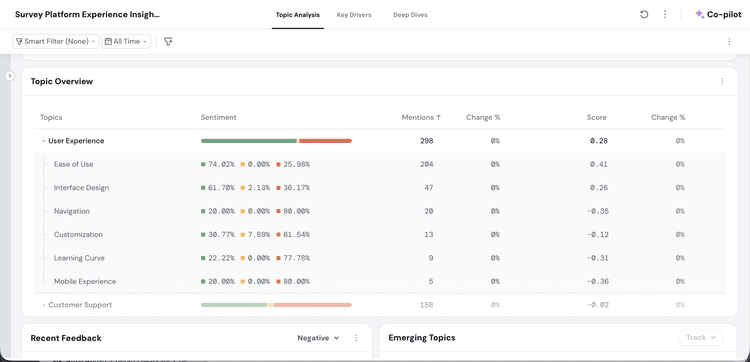Switch to the Topic Analysis tab
Screen dimensions: 750x362
[298, 15]
